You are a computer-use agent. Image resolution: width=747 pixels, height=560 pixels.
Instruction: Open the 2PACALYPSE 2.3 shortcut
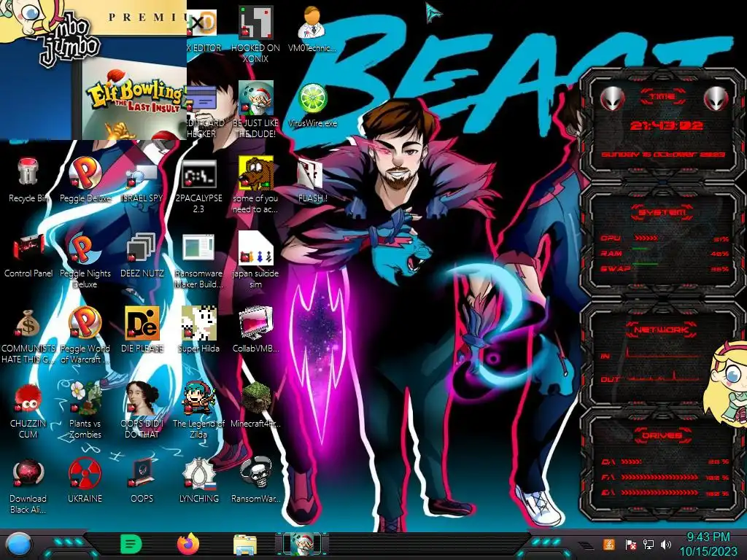coord(198,187)
